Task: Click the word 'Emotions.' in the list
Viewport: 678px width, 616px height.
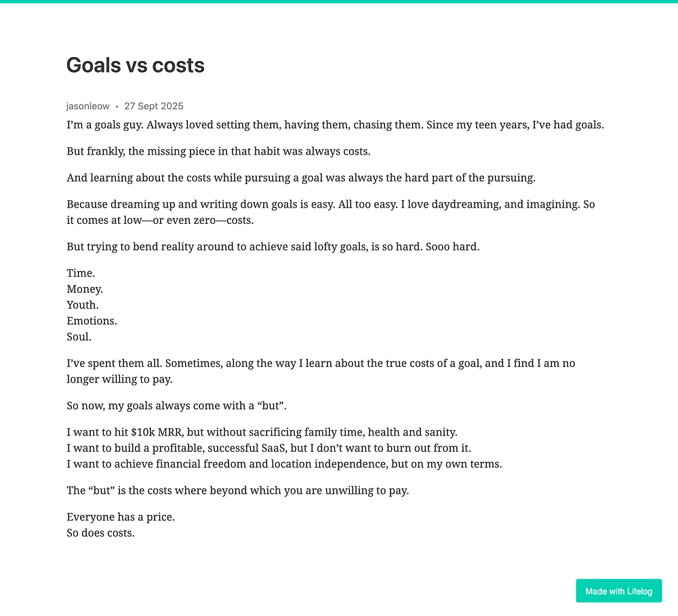Action: tap(92, 321)
